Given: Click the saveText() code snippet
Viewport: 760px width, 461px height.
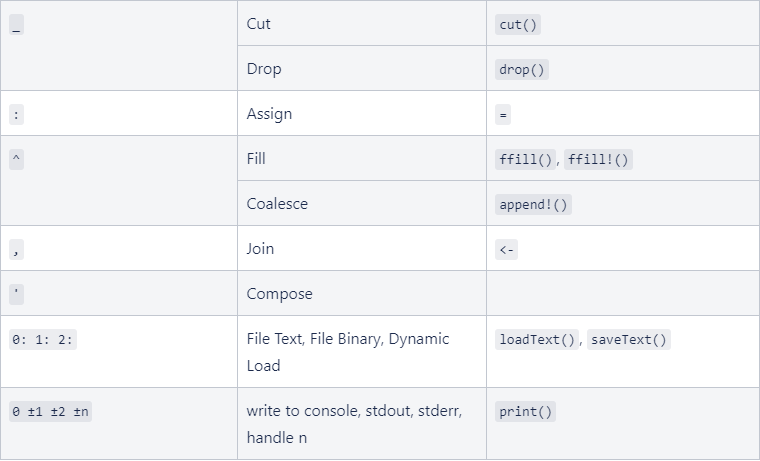Looking at the screenshot, I should [629, 339].
